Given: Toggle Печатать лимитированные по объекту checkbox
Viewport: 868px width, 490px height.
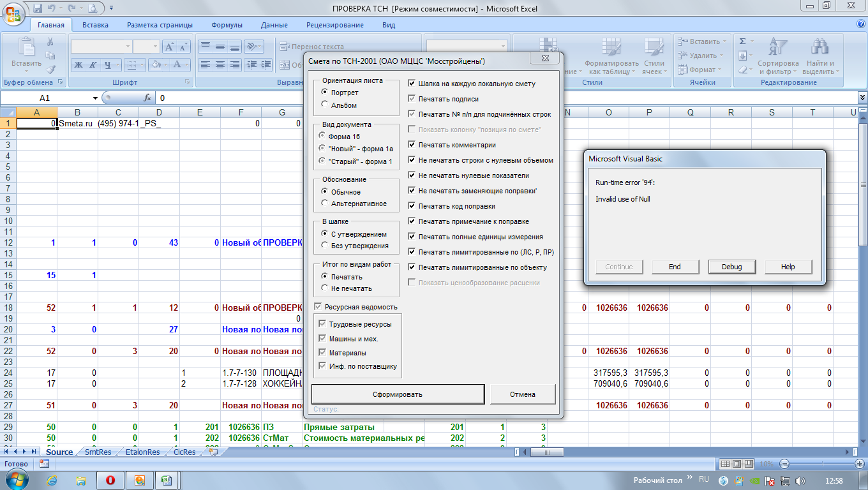Looking at the screenshot, I should point(412,267).
